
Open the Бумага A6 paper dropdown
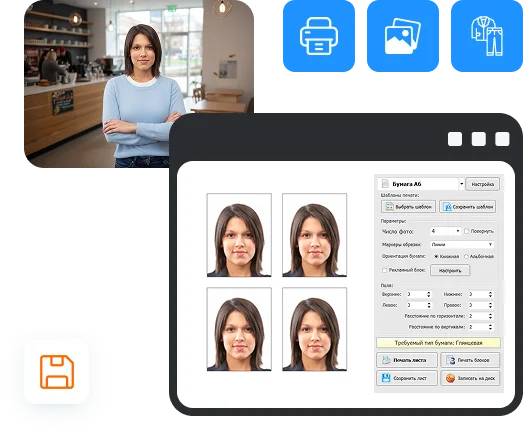pos(421,184)
